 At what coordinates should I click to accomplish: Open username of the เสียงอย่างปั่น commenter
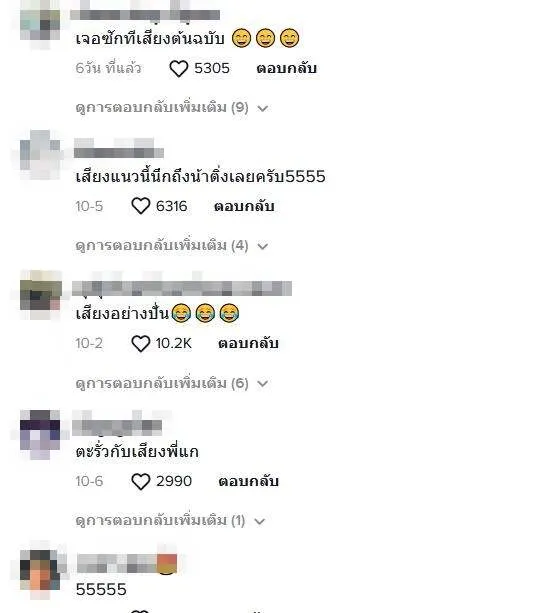click(x=182, y=289)
